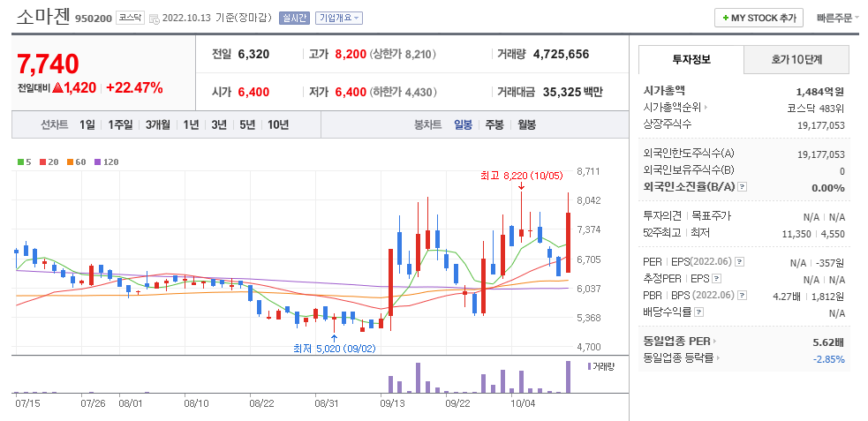
Task: Select the 일봉 daily candle chart
Action: point(464,124)
